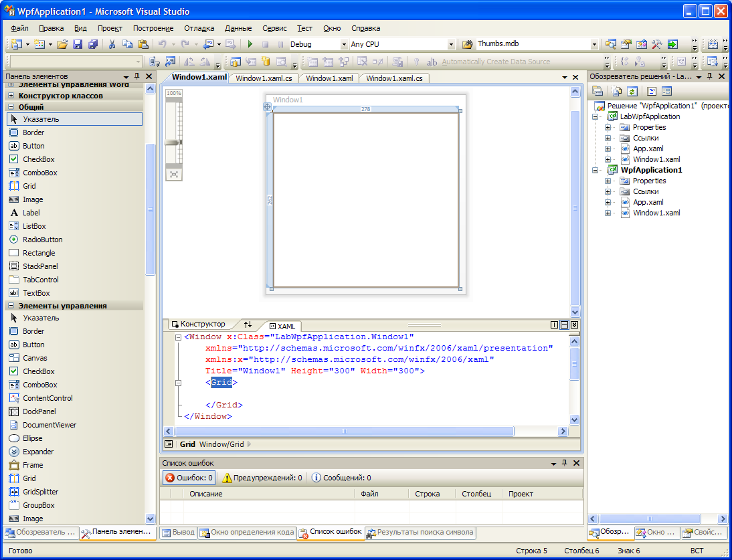Open Окно определения кода tab
This screenshot has height=560, width=732.
(x=248, y=532)
